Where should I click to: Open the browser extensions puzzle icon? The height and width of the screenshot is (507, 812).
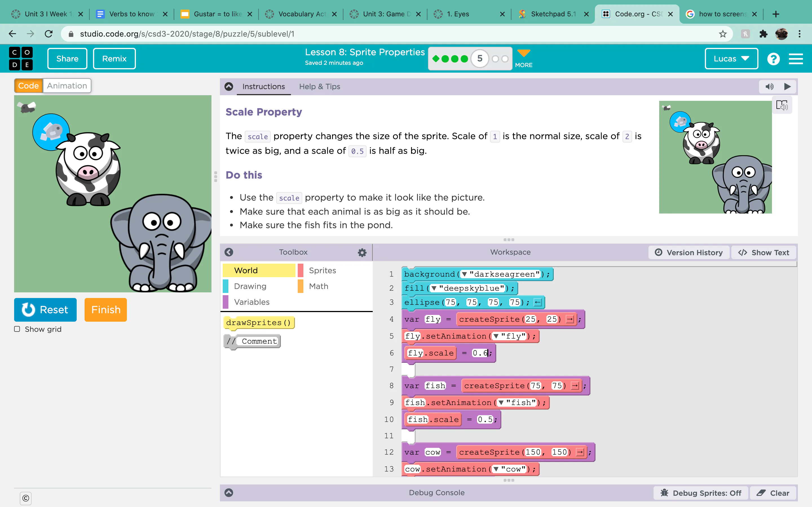point(763,34)
